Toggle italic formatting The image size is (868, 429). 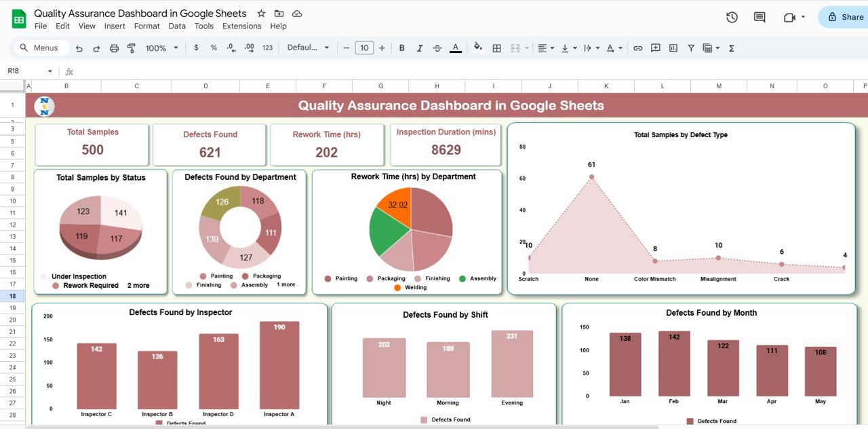pyautogui.click(x=420, y=48)
